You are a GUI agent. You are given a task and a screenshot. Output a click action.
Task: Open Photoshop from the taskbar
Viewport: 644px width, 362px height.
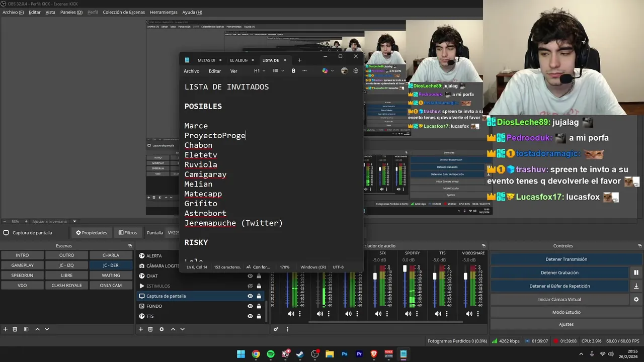(x=345, y=354)
